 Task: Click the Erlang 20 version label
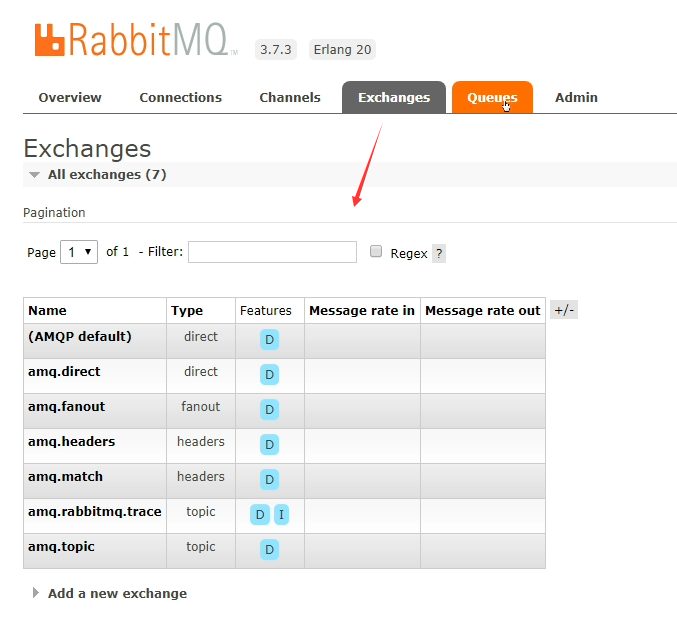(342, 50)
